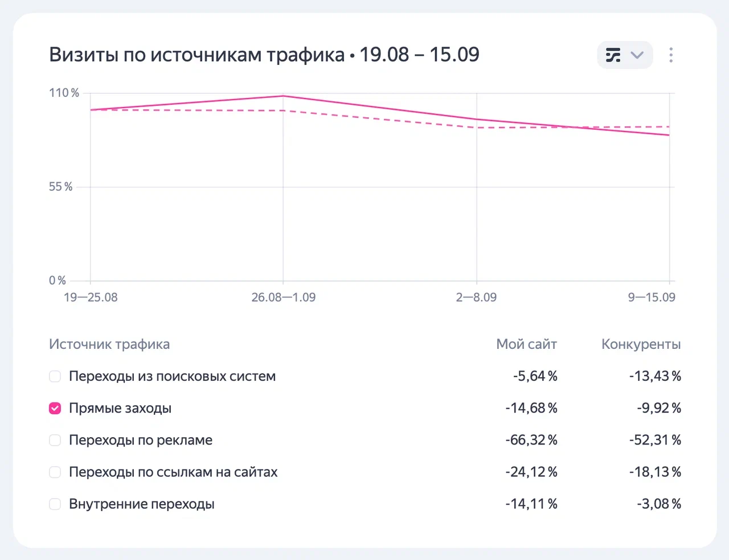Click the 26.08—1.09 point on the chart axis
The width and height of the screenshot is (729, 560).
(x=284, y=297)
